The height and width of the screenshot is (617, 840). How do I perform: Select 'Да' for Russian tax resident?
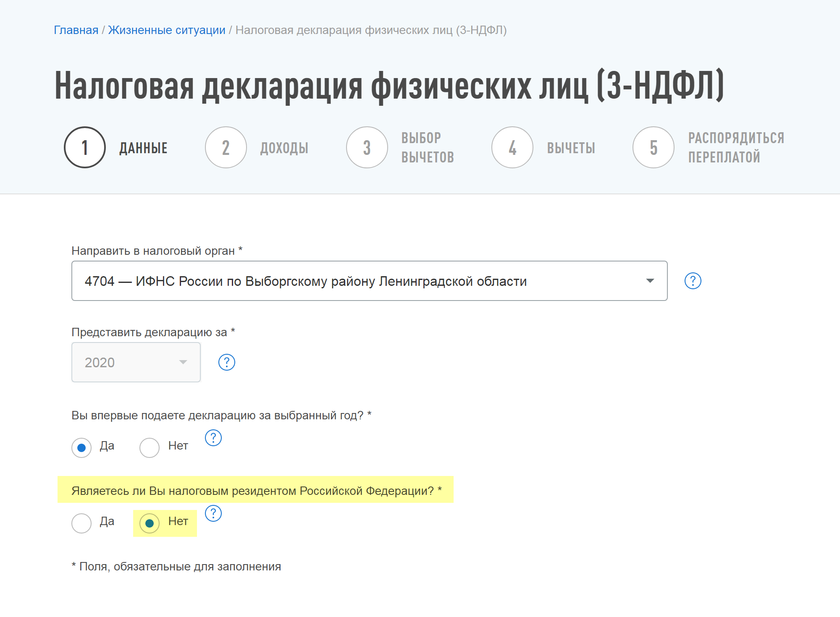click(81, 523)
